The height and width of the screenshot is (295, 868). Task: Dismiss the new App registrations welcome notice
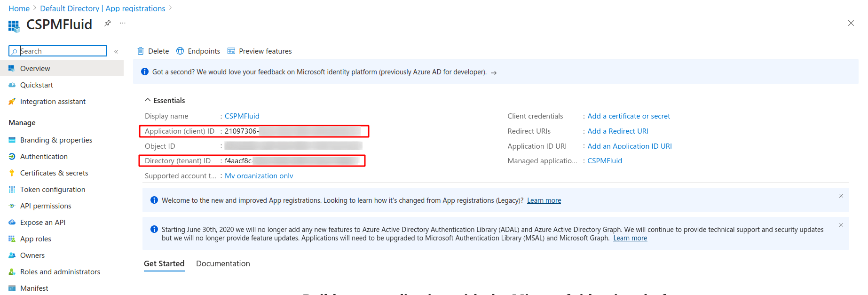pos(841,196)
